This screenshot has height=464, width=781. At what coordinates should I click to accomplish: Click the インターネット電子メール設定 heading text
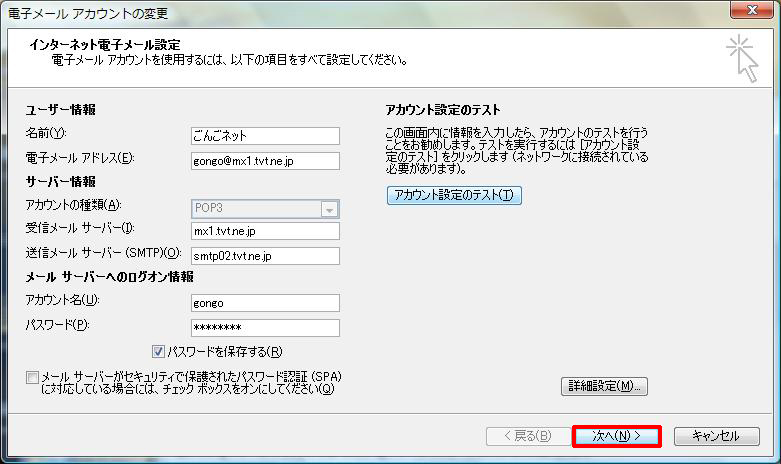[x=105, y=45]
